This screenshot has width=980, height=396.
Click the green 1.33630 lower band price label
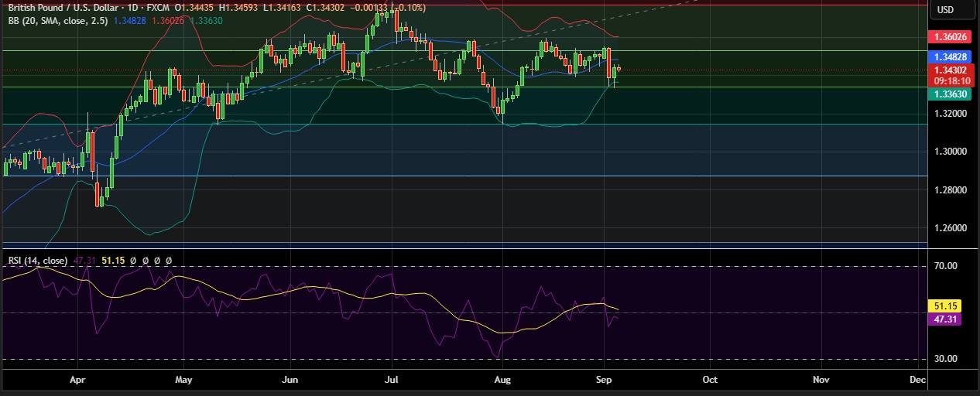(x=950, y=94)
